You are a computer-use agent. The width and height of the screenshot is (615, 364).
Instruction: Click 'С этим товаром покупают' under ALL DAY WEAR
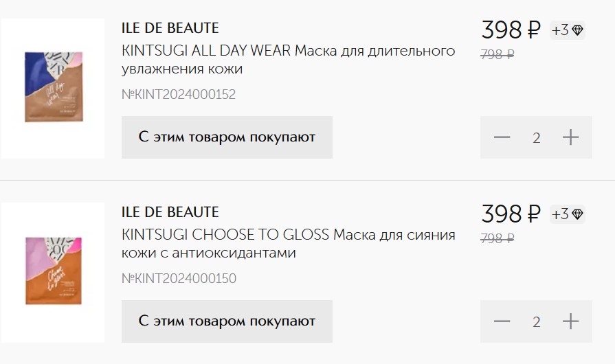pyautogui.click(x=227, y=137)
